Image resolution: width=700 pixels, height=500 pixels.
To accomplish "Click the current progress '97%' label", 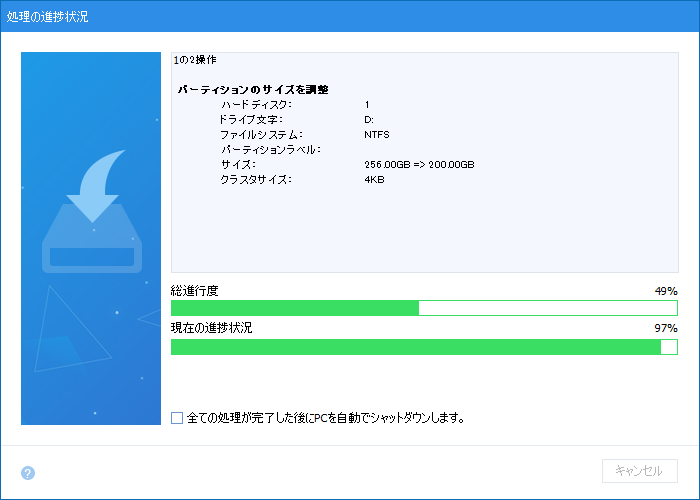I will [666, 328].
